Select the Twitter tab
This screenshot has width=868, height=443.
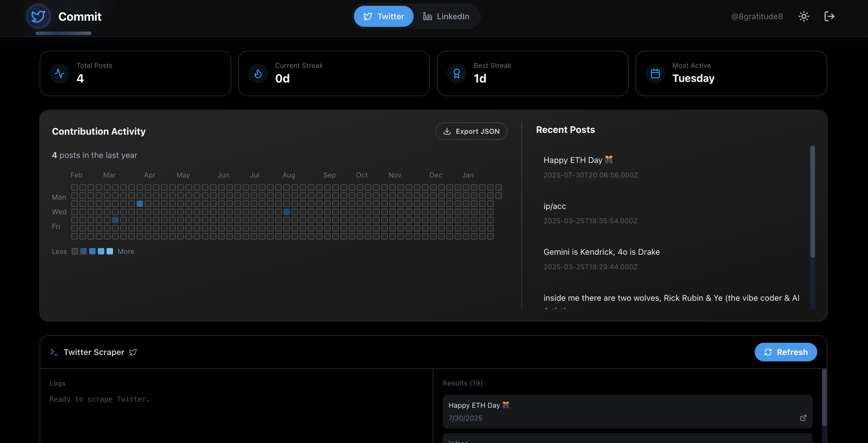pyautogui.click(x=383, y=16)
